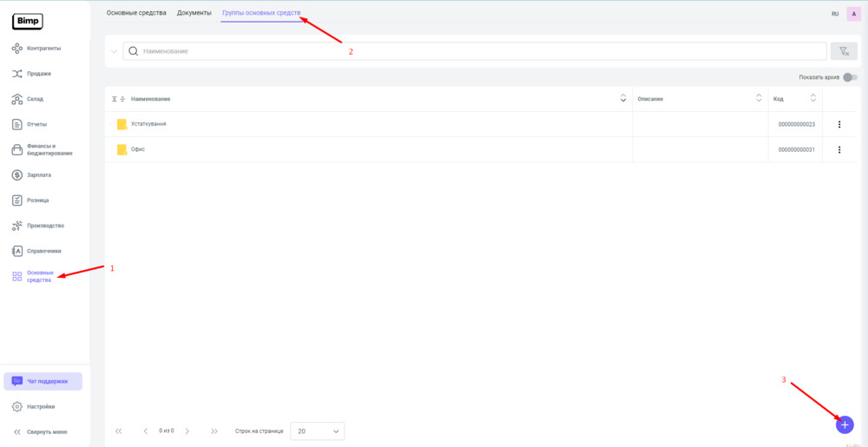The width and height of the screenshot is (868, 447).
Task: Open the Производство production section
Action: pos(45,226)
